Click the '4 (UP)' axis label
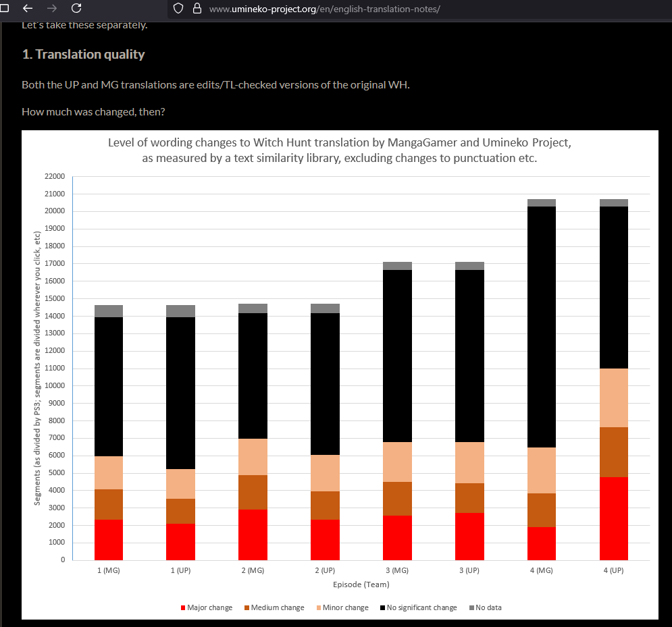Image resolution: width=672 pixels, height=627 pixels. [614, 570]
